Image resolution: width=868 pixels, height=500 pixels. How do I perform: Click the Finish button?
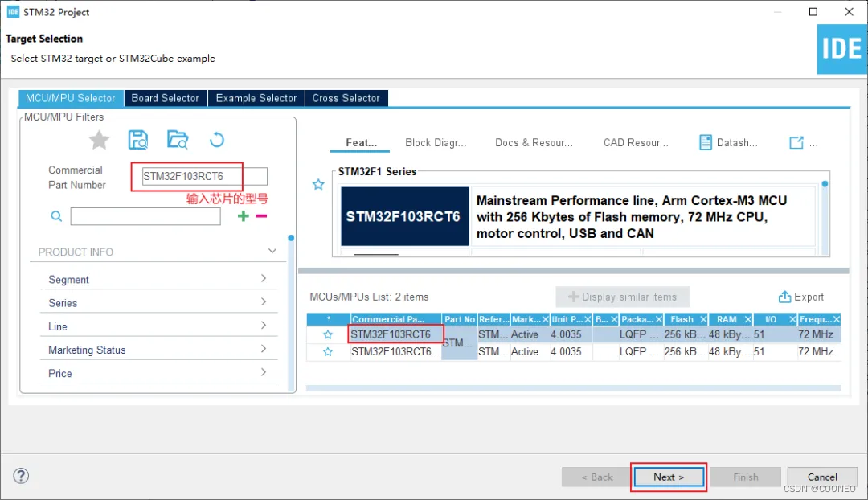point(746,477)
